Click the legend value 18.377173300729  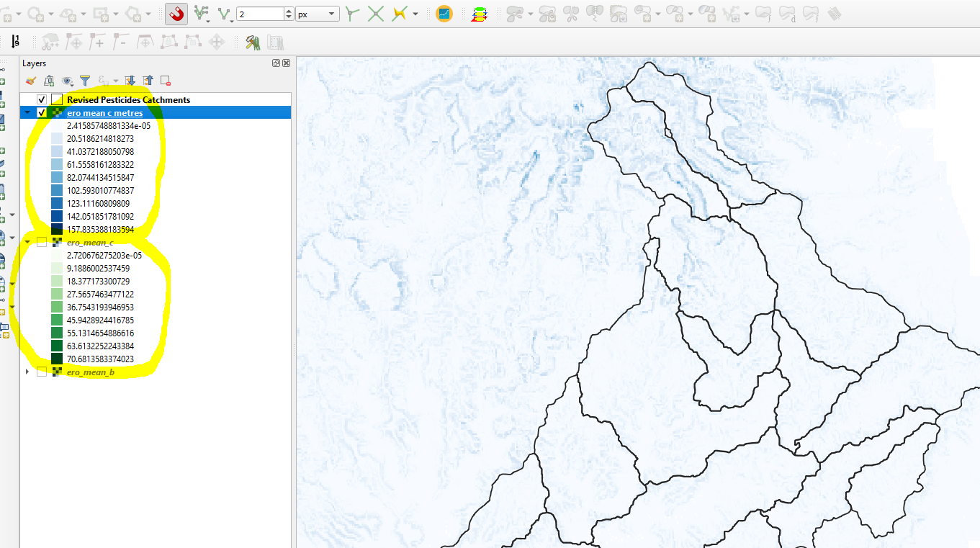(98, 282)
